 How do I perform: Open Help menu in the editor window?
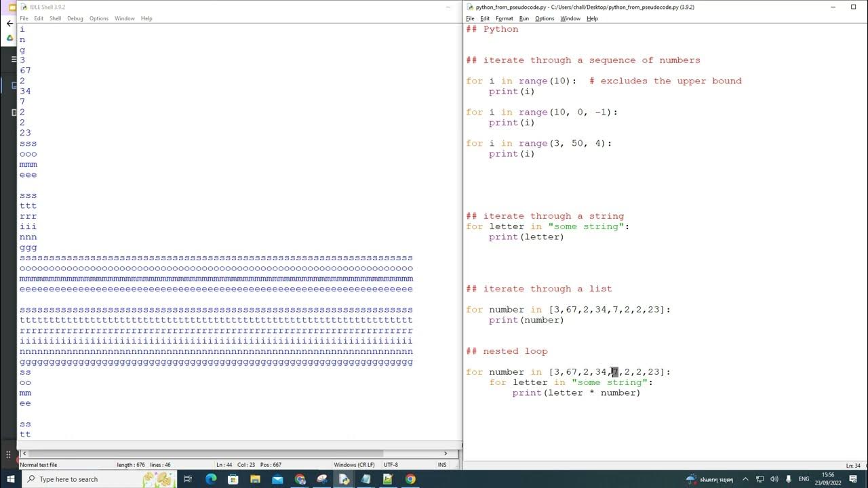point(592,18)
